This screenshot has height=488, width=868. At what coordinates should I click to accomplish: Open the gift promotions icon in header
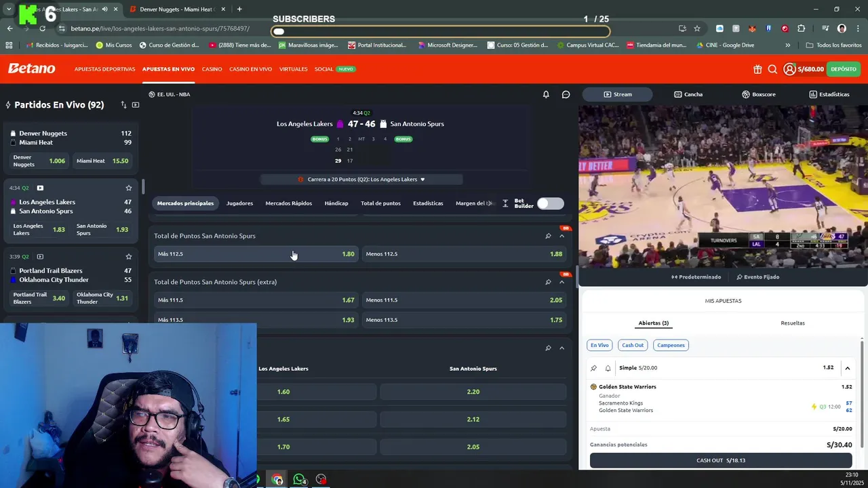(757, 69)
